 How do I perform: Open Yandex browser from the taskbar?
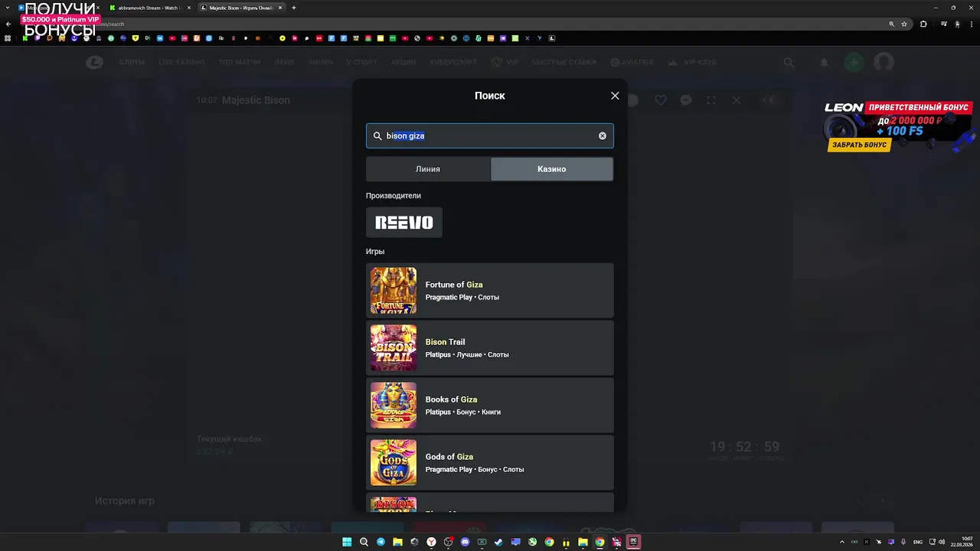(431, 542)
